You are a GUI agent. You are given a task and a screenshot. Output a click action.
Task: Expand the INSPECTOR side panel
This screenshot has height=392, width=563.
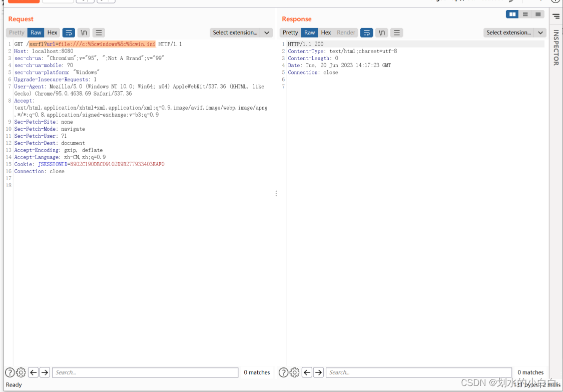point(556,48)
